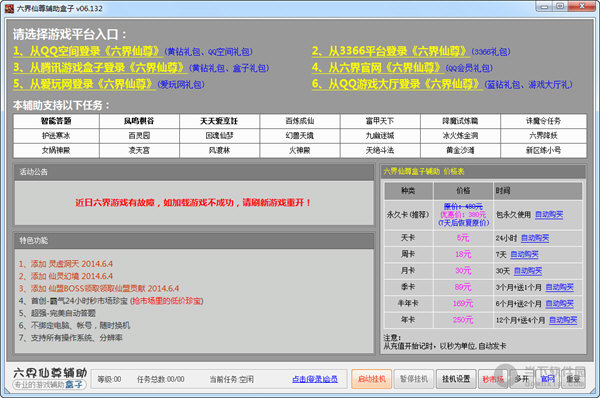Click 自动购买 link for 年卡
600x398 pixels.
[x=563, y=320]
